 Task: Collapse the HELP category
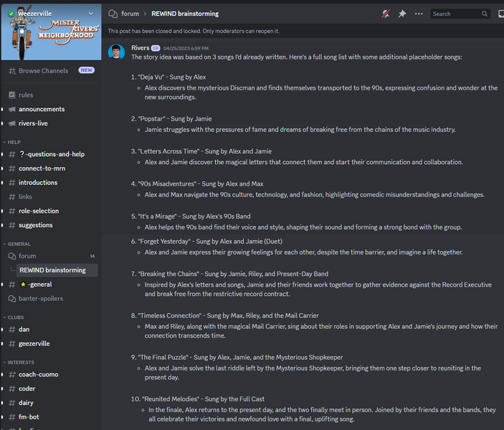click(14, 142)
